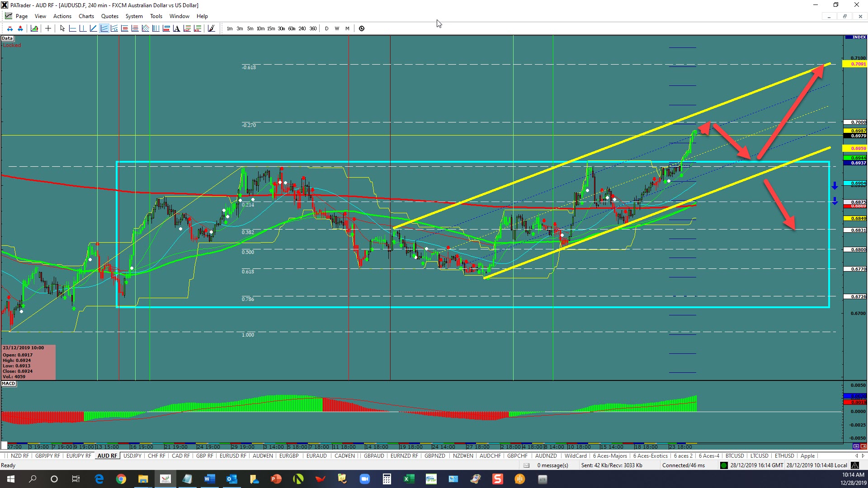
Task: Switch to the 6 Aces-Majors tab
Action: (x=610, y=456)
